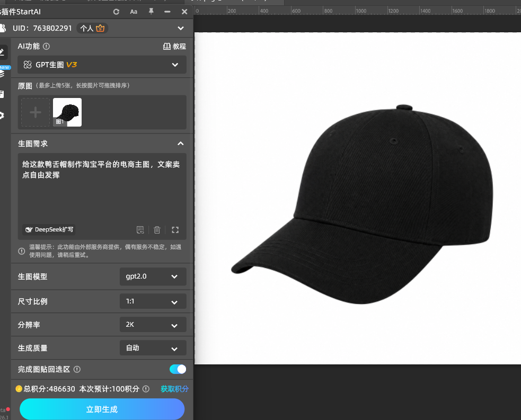Open the NEW layers sidebar icon
The image size is (521, 420).
pyautogui.click(x=3, y=73)
